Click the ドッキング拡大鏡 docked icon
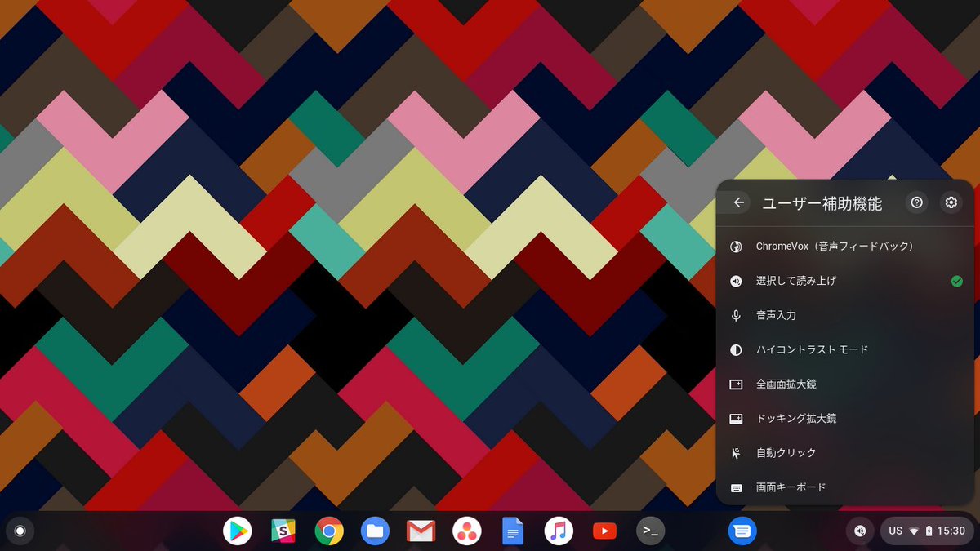Image resolution: width=980 pixels, height=551 pixels. (736, 418)
